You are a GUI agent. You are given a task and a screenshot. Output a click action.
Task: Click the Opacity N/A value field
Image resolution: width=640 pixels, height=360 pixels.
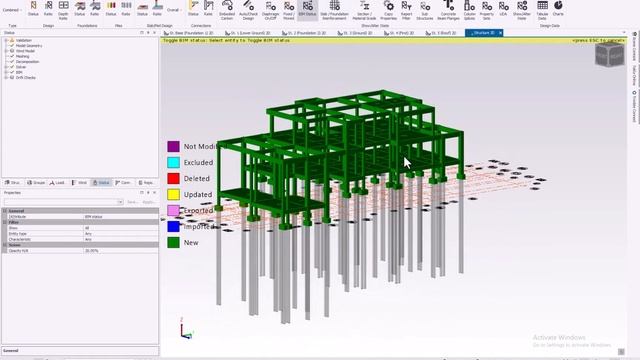[121, 251]
